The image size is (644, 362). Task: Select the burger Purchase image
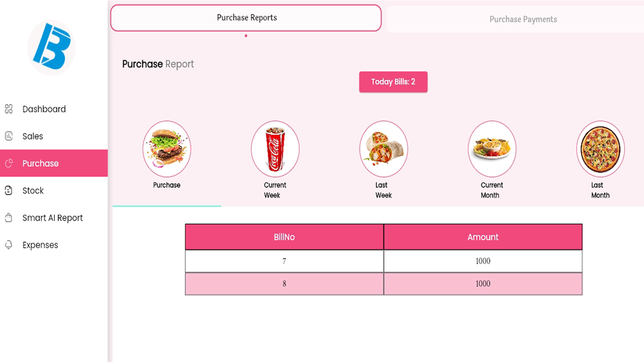167,149
